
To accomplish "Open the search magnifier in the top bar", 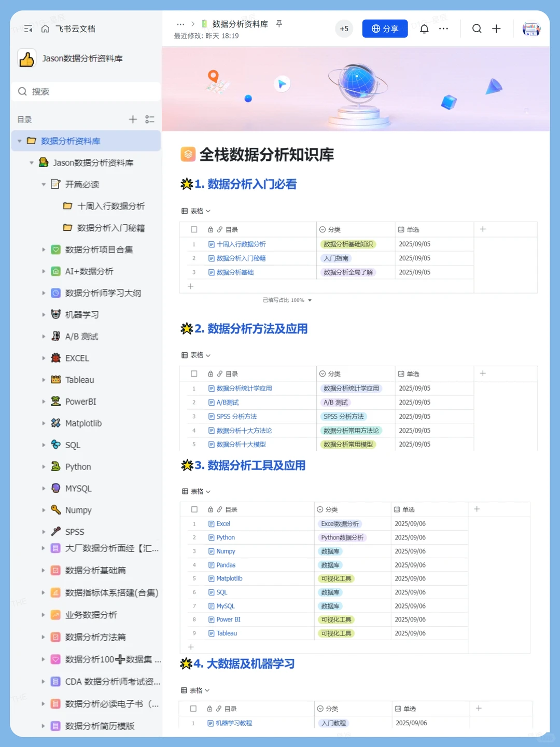I will coord(477,29).
